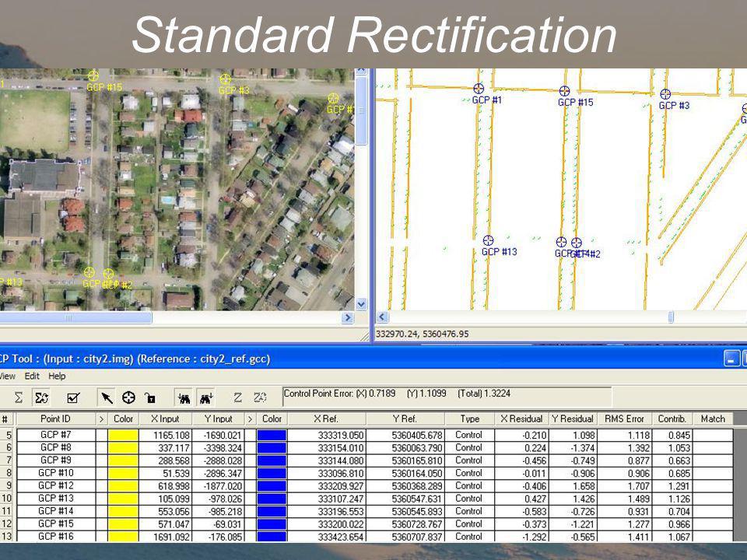Click GCP #15 marker in reference map
This screenshot has height=560, width=747.
click(565, 91)
